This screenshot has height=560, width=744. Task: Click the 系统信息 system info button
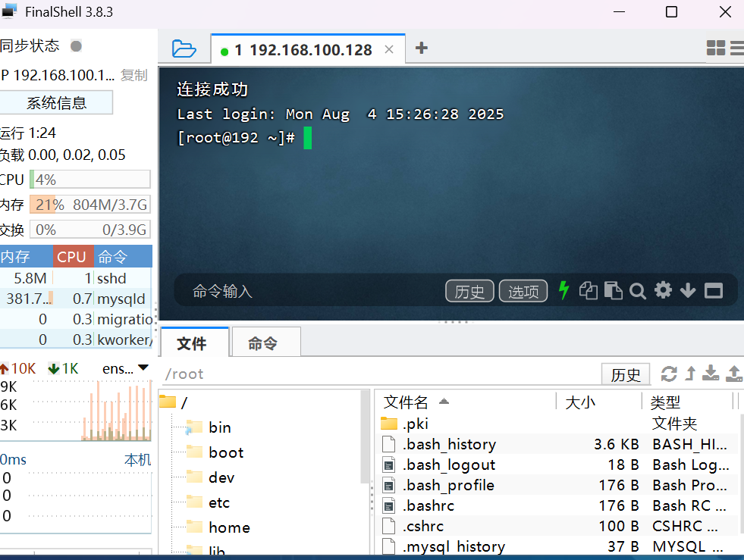tap(56, 102)
